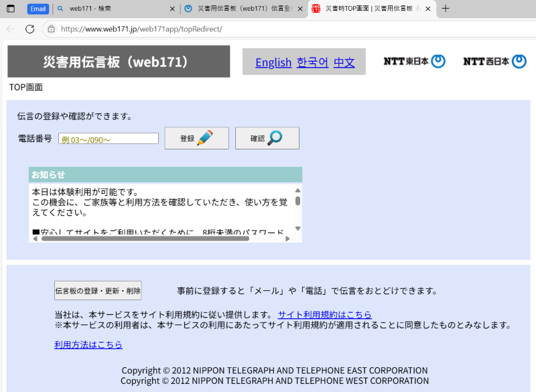Click the お知らせ heading

[x=48, y=175]
